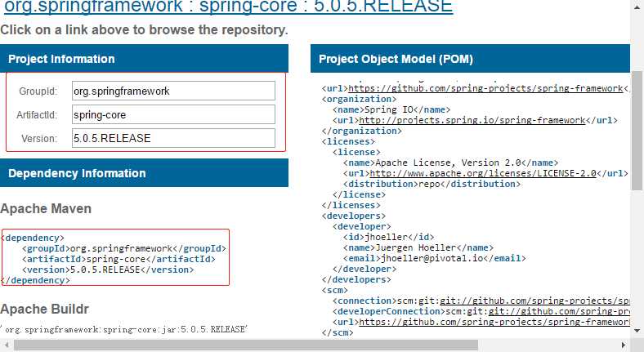This screenshot has height=352, width=644.
Task: Click the horizontal scrollbar thumb
Action: (x=246, y=345)
